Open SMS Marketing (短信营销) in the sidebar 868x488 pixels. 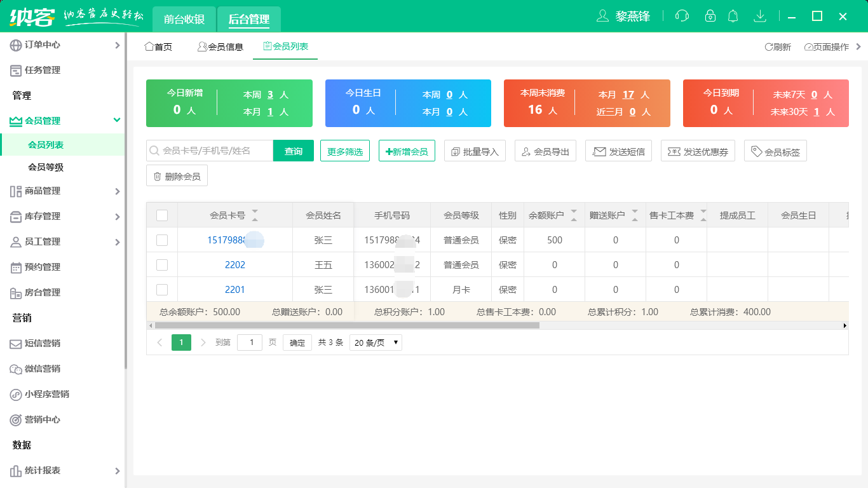click(x=43, y=344)
